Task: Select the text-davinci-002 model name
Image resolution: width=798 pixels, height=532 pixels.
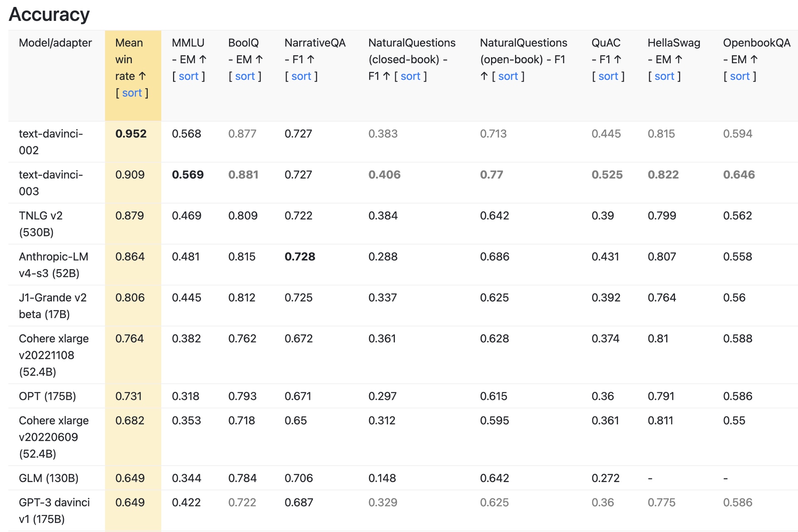Action: [51, 142]
